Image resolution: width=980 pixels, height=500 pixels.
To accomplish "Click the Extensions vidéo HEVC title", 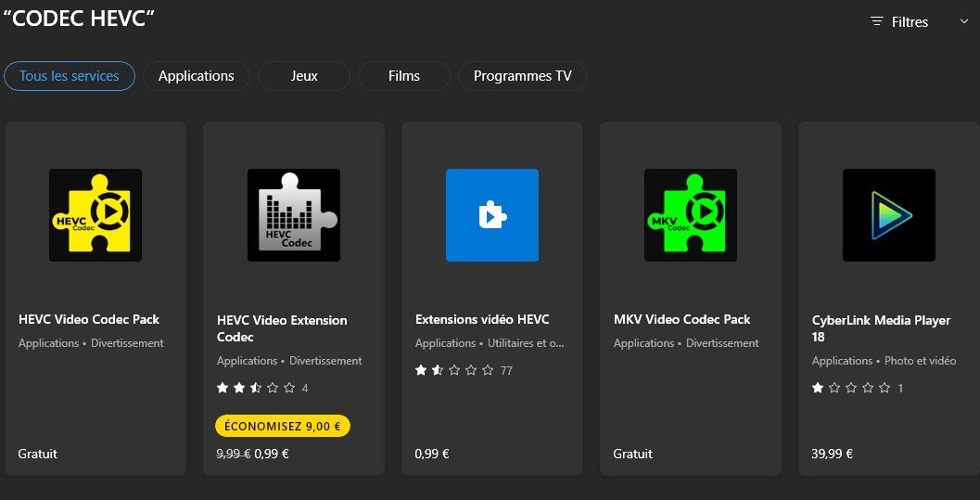I will [482, 319].
